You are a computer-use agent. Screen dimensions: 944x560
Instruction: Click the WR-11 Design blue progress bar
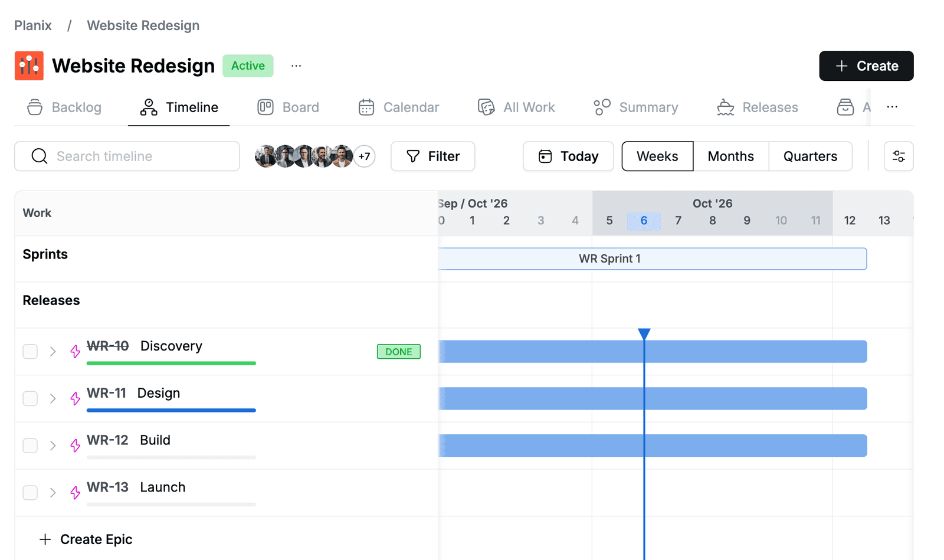171,410
